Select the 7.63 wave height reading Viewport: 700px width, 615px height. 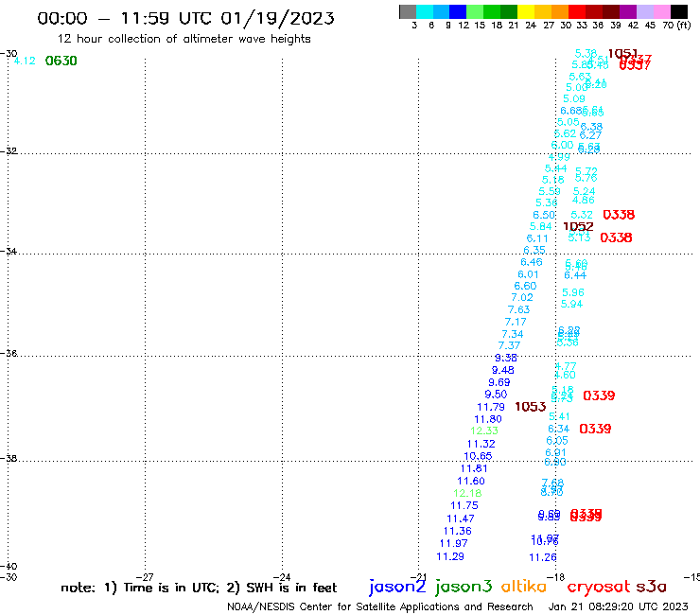point(518,309)
